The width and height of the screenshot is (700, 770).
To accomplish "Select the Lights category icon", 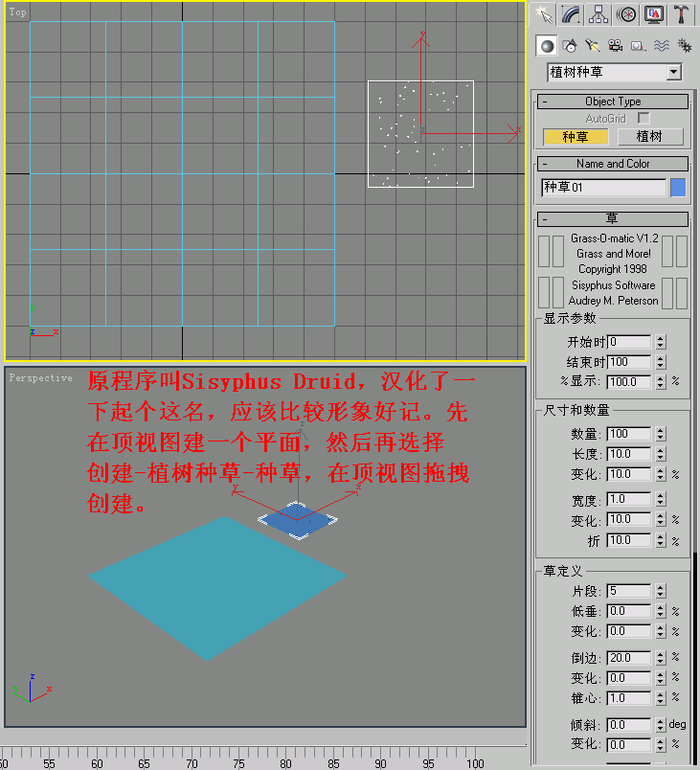I will 593,46.
